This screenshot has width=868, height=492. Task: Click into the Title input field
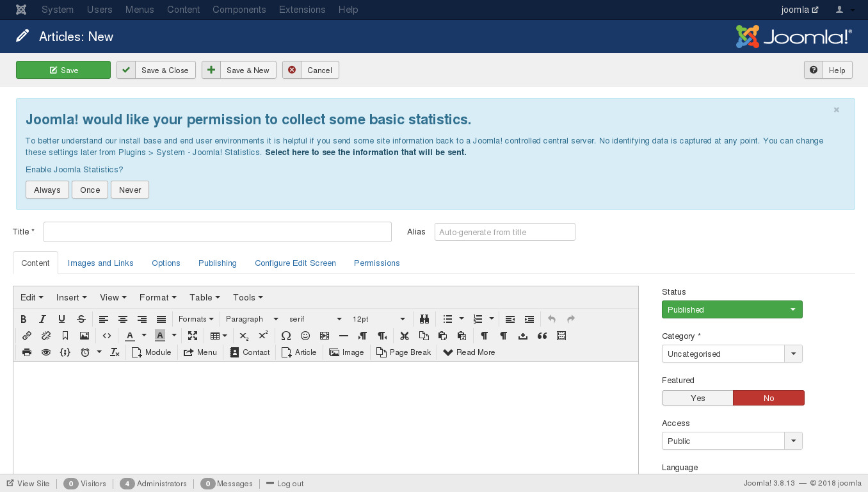tap(218, 232)
